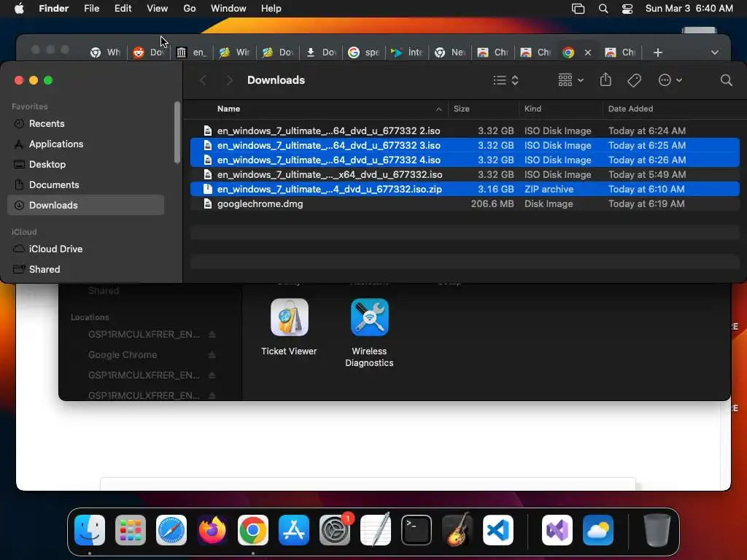The width and height of the screenshot is (747, 560).
Task: Select Documents in Finder sidebar
Action: pyautogui.click(x=86, y=184)
